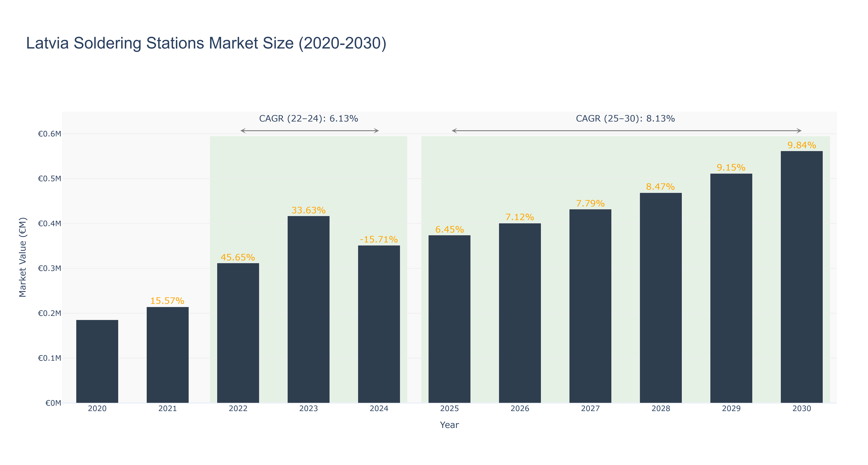Screen dimensions: 868x465
Task: Click the 2027 x-axis year label
Action: point(590,408)
